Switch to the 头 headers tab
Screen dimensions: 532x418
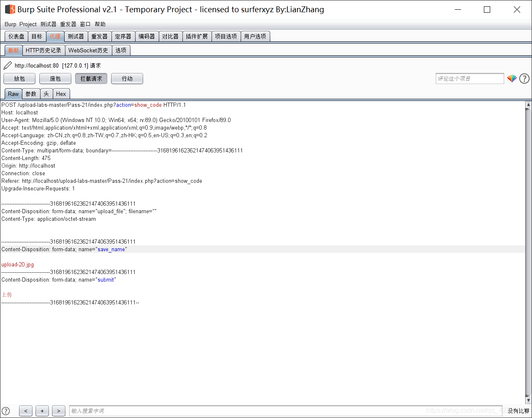tap(46, 94)
